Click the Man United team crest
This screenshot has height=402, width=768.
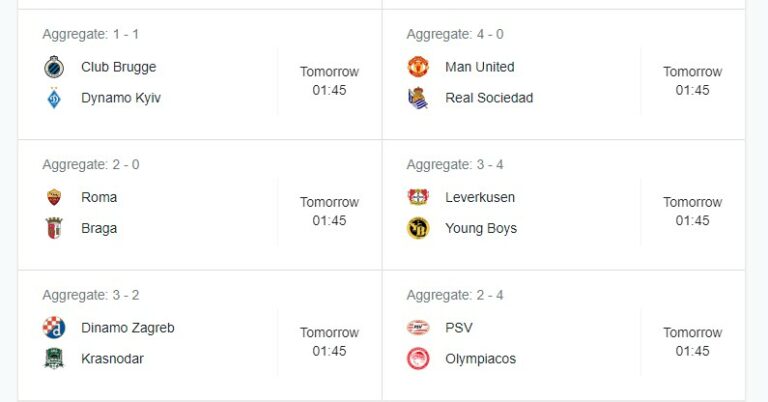pos(418,67)
